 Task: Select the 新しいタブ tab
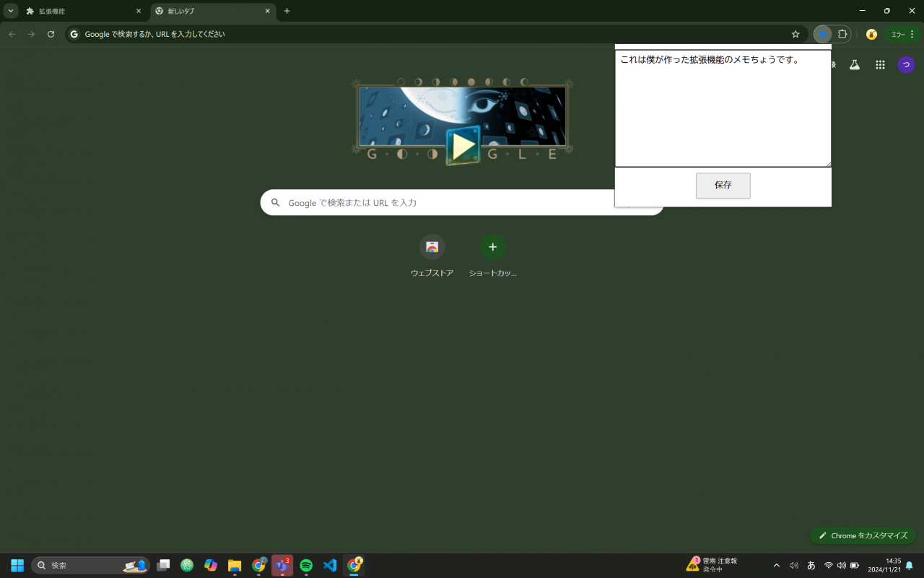[x=213, y=12]
